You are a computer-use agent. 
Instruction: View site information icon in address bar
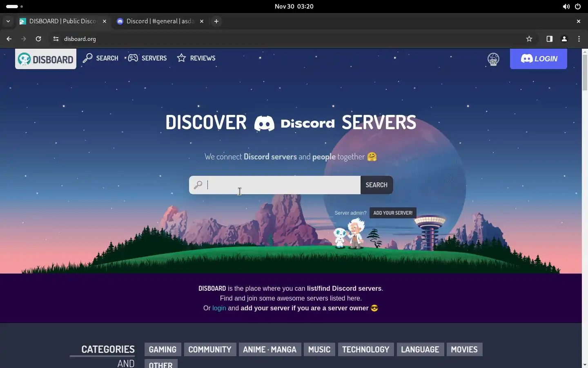click(x=56, y=39)
